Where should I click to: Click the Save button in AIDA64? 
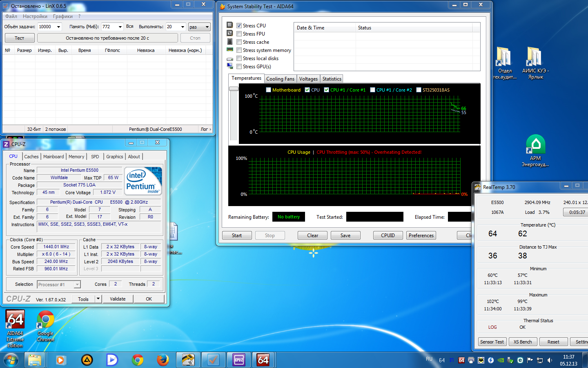coord(345,236)
